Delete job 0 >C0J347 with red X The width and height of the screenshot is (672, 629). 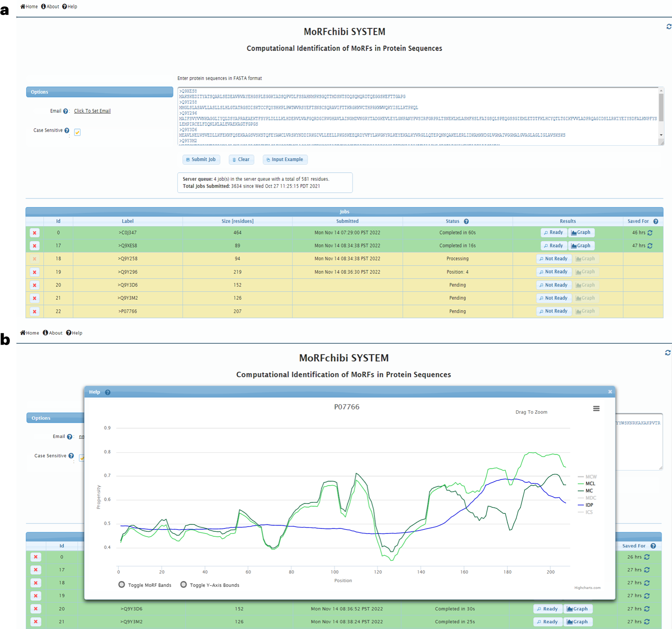(34, 233)
